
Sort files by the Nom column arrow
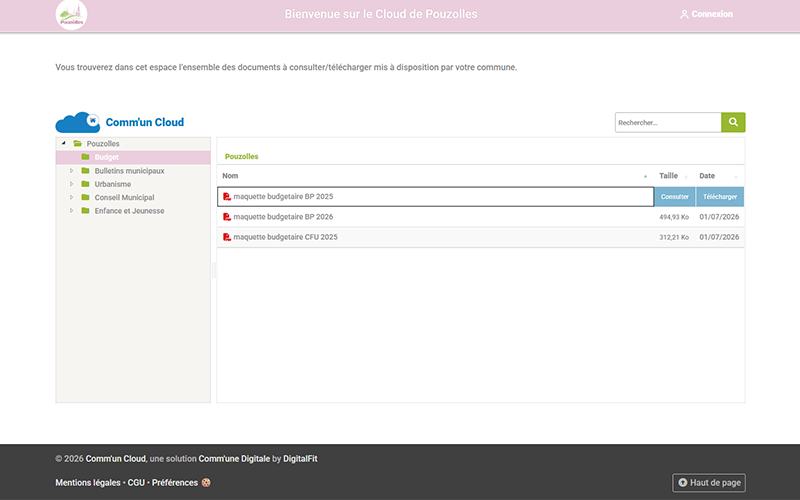pos(645,177)
